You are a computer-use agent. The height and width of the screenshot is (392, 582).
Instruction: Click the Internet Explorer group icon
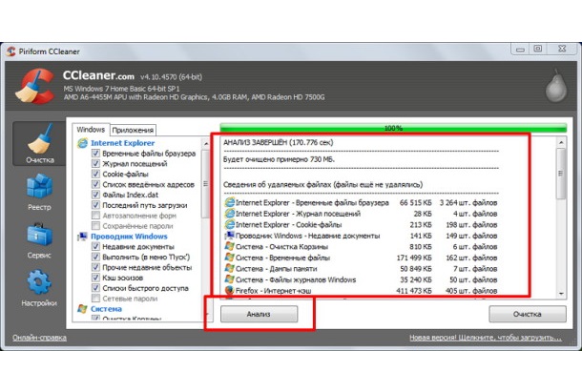point(82,143)
